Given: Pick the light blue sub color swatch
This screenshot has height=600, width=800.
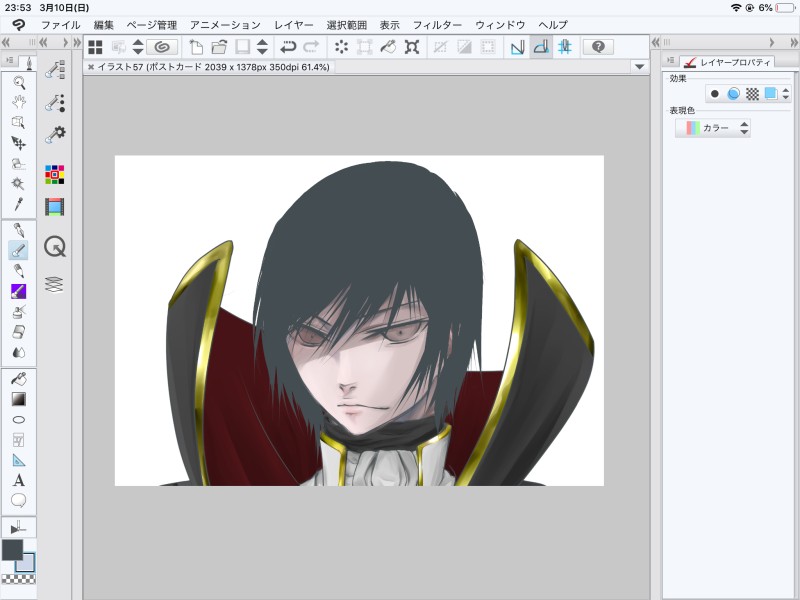Looking at the screenshot, I should [x=27, y=563].
